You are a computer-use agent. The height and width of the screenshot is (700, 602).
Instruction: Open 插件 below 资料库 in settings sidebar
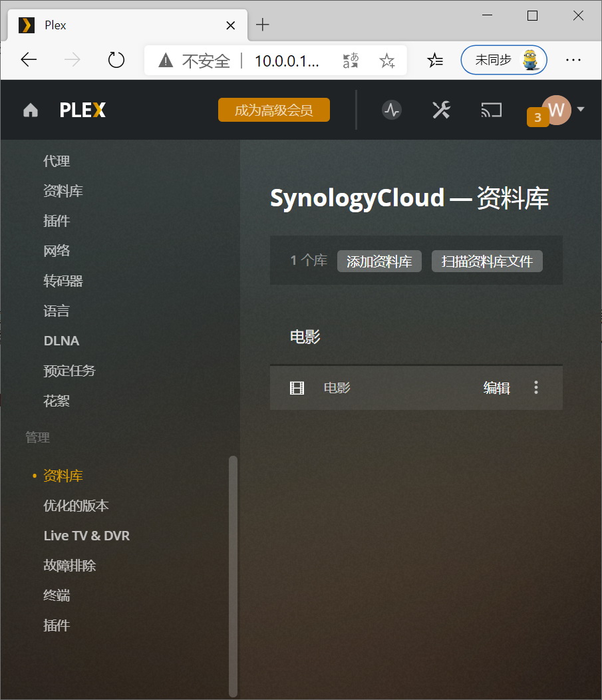[x=57, y=221]
